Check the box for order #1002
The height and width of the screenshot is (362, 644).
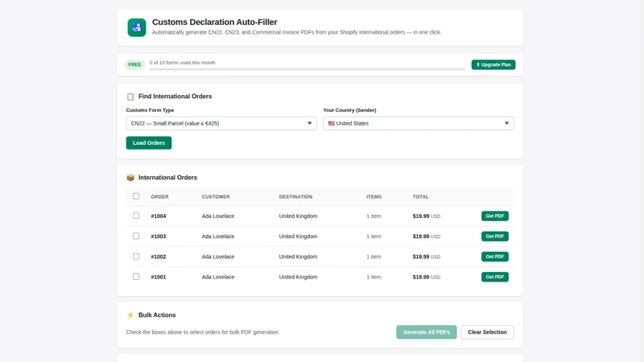136,257
